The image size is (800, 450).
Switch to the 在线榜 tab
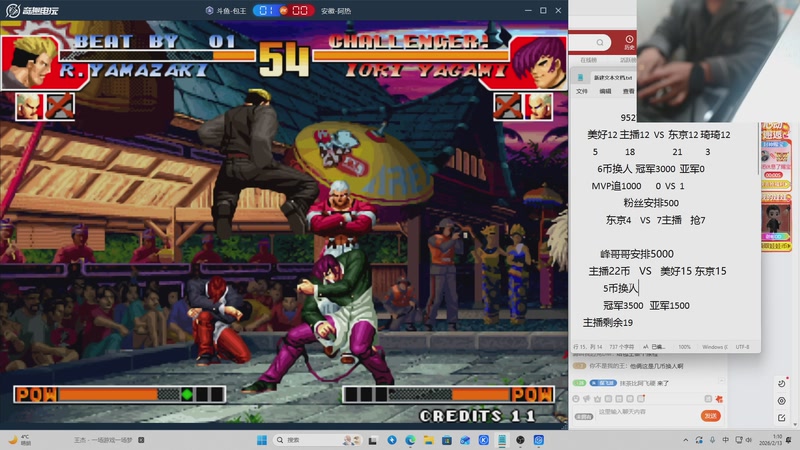pyautogui.click(x=588, y=60)
